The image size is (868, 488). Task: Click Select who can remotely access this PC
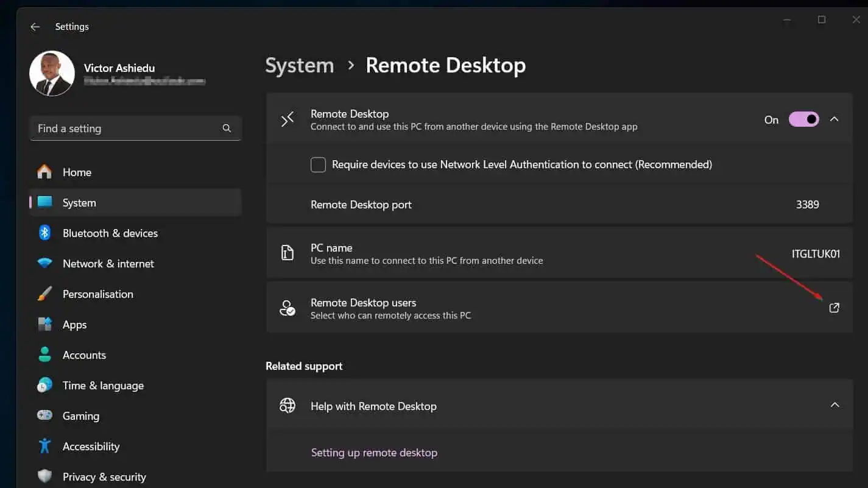click(390, 316)
